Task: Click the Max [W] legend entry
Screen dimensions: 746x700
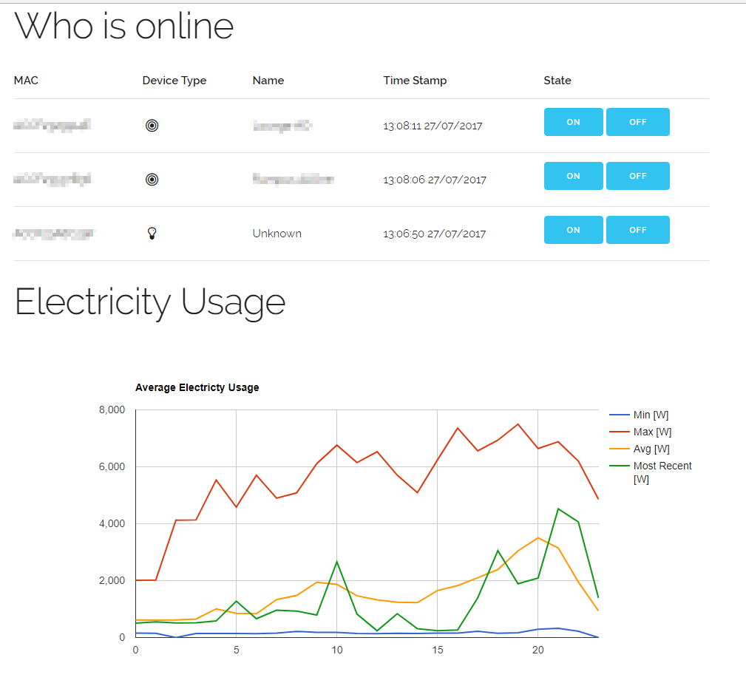Action: pos(640,432)
